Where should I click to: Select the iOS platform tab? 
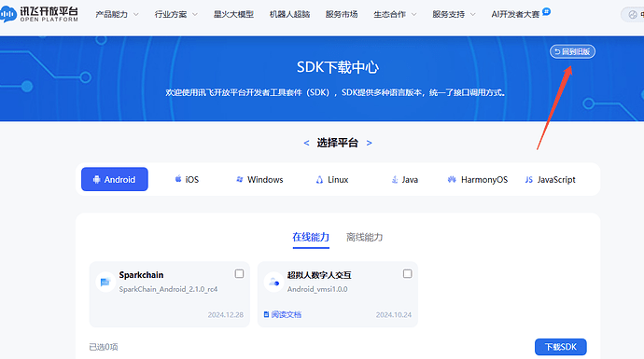pos(187,179)
